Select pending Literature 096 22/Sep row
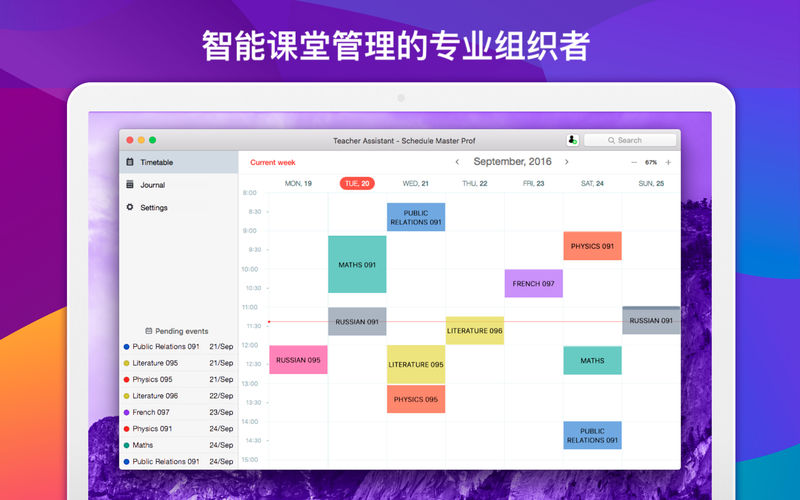The image size is (800, 500). click(179, 395)
